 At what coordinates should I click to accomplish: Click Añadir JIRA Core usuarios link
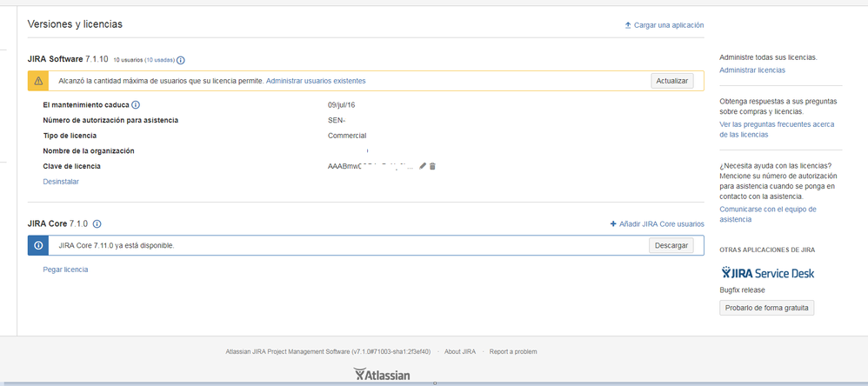[x=662, y=224]
